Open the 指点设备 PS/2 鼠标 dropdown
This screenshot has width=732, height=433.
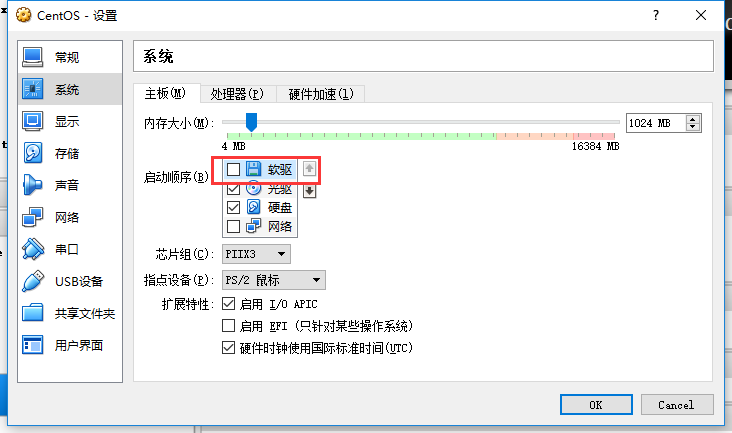click(x=274, y=280)
